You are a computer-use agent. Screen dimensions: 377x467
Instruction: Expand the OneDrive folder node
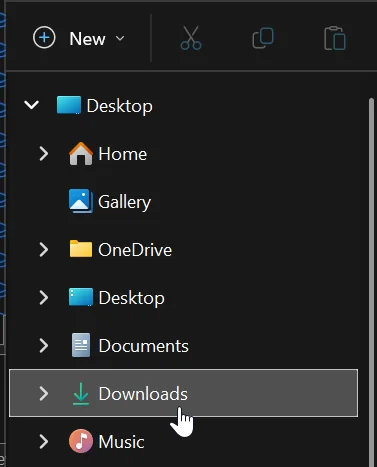(44, 250)
